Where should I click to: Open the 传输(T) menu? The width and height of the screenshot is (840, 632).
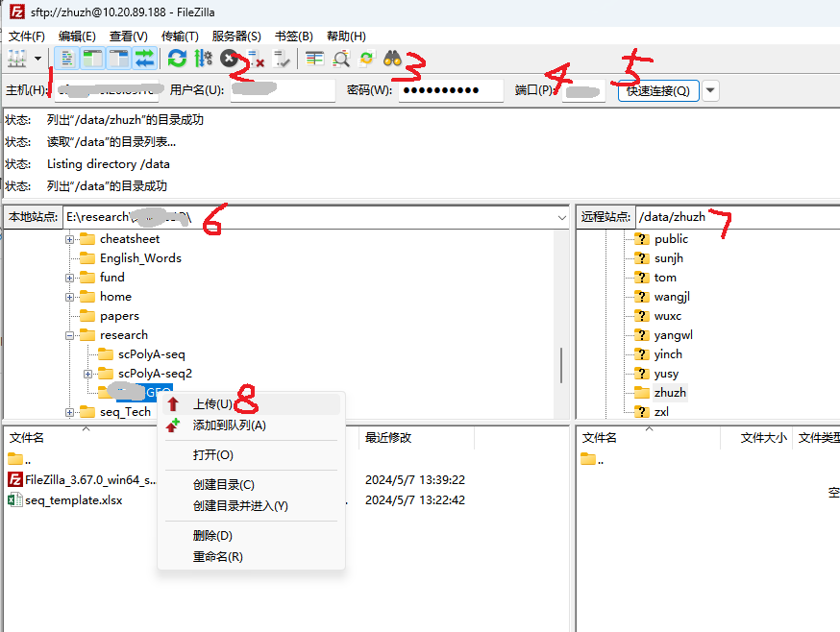pyautogui.click(x=180, y=36)
